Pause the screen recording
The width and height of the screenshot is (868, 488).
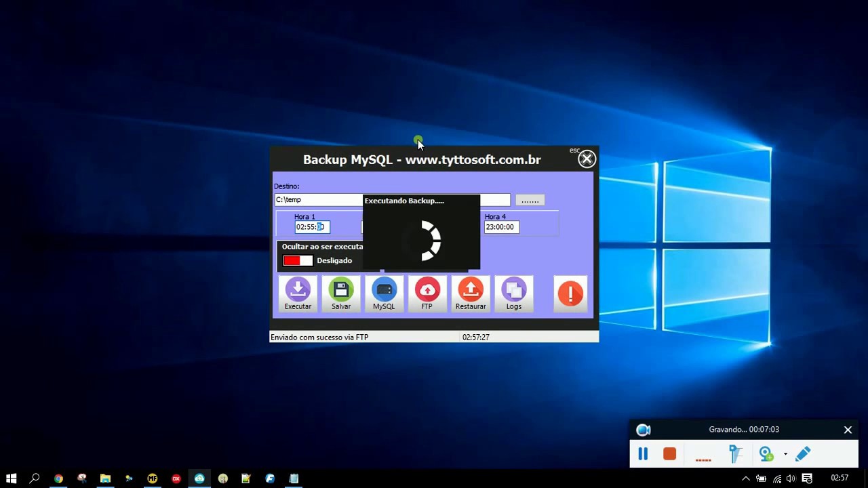point(643,454)
